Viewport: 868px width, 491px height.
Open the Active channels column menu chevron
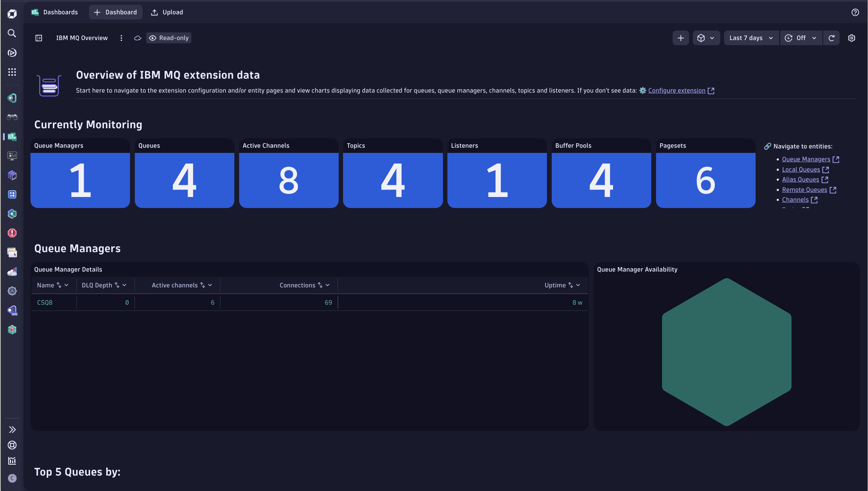point(210,285)
